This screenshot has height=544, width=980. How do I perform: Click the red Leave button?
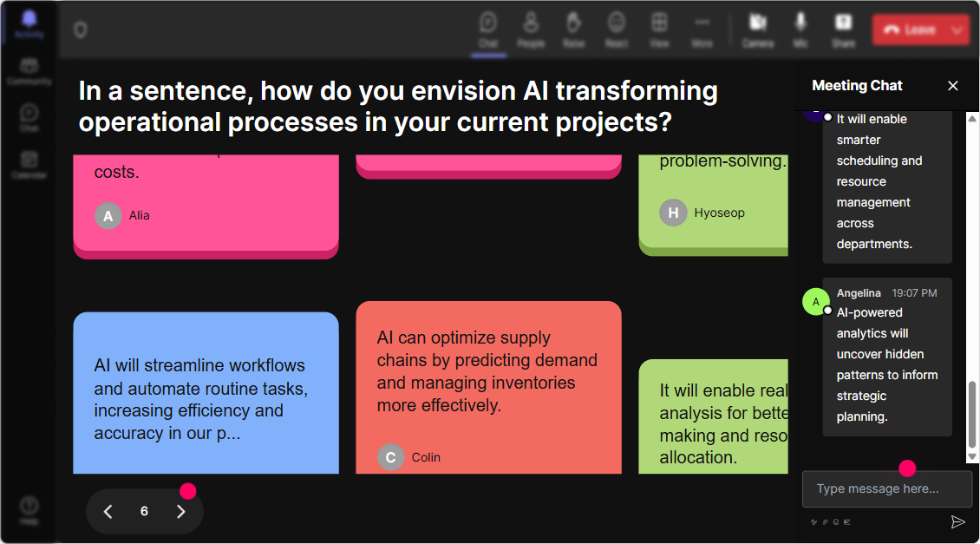coord(910,29)
